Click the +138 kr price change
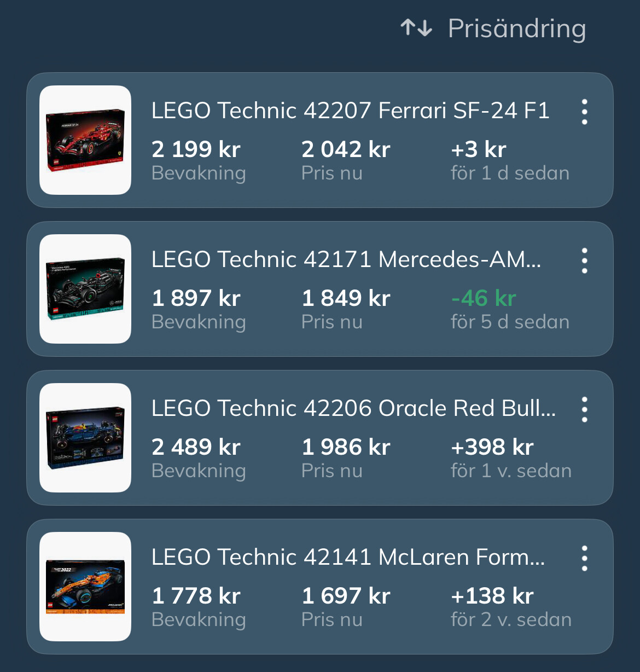 click(492, 596)
